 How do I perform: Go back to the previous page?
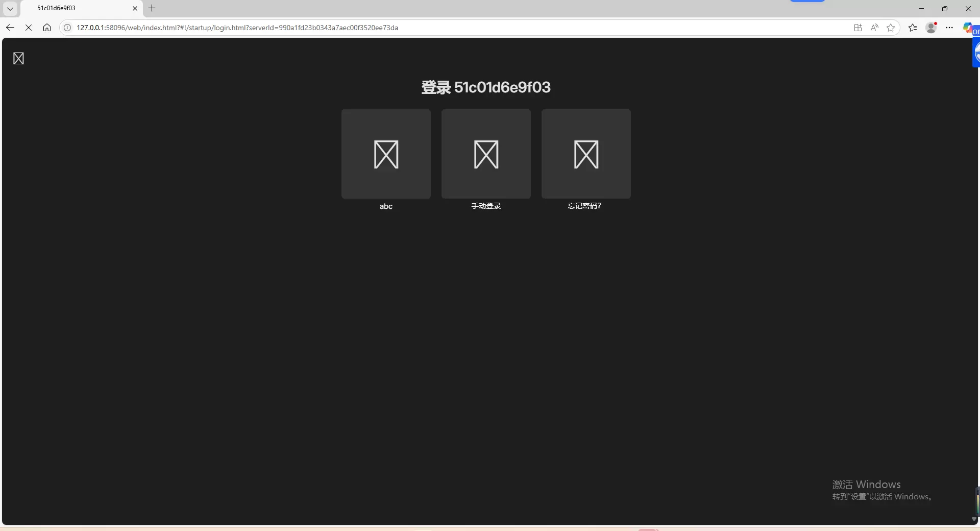[x=10, y=28]
